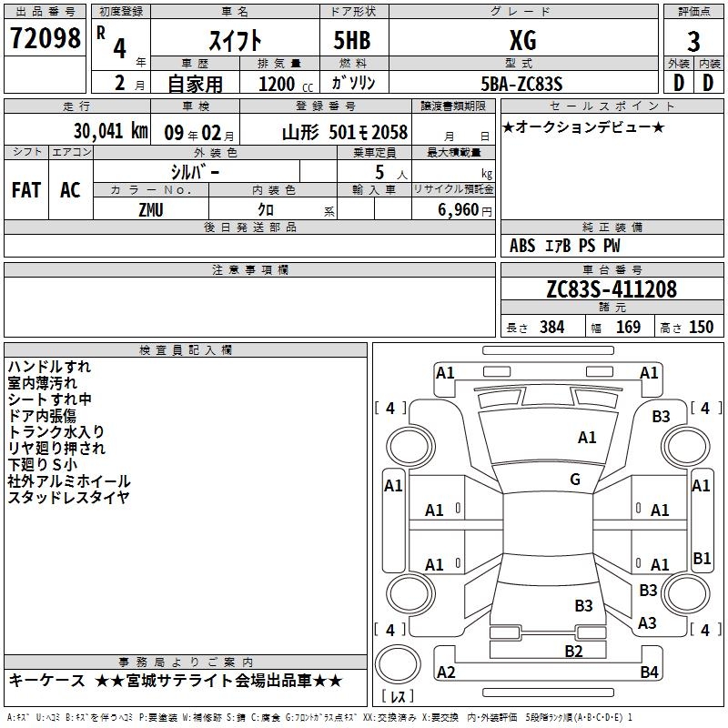Click inspector note 下廻りS小
This screenshot has height=728, width=728.
point(42,464)
